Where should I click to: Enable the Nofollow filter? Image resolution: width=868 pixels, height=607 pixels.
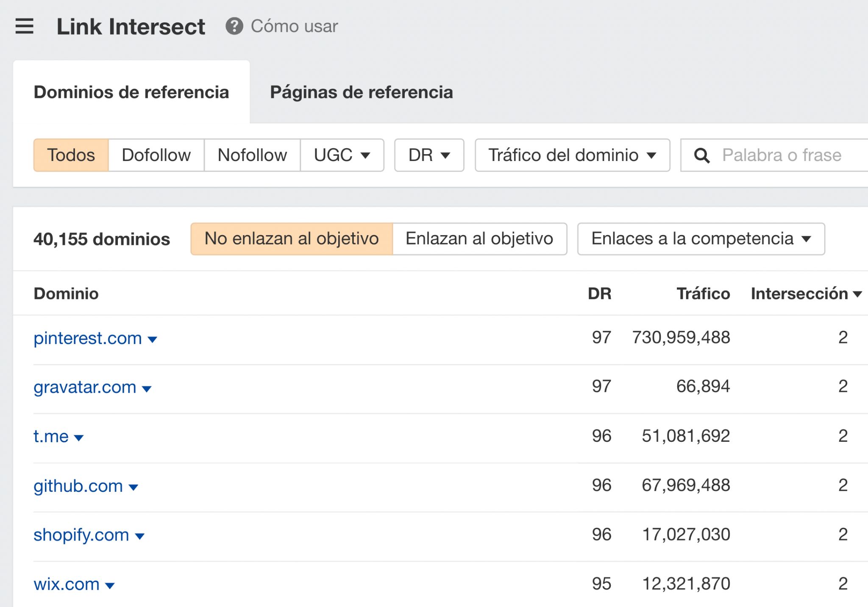(x=252, y=155)
